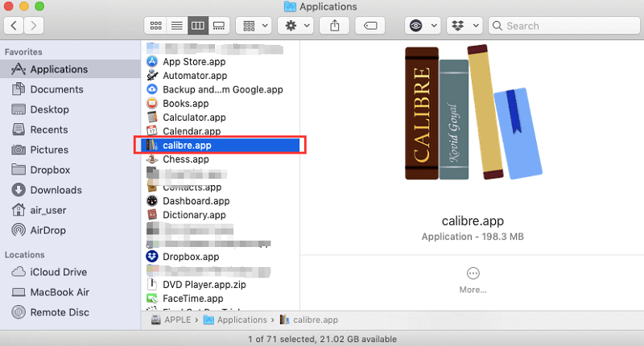This screenshot has height=346, width=644.
Task: Select the Calendar.app file name
Action: tap(192, 131)
